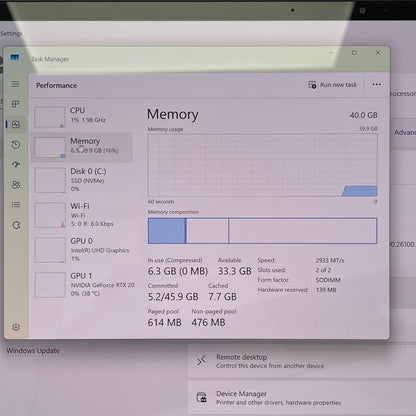Select GPU 0 Intel UHD Graphics
Screen dimensions: 416x416
(82, 250)
